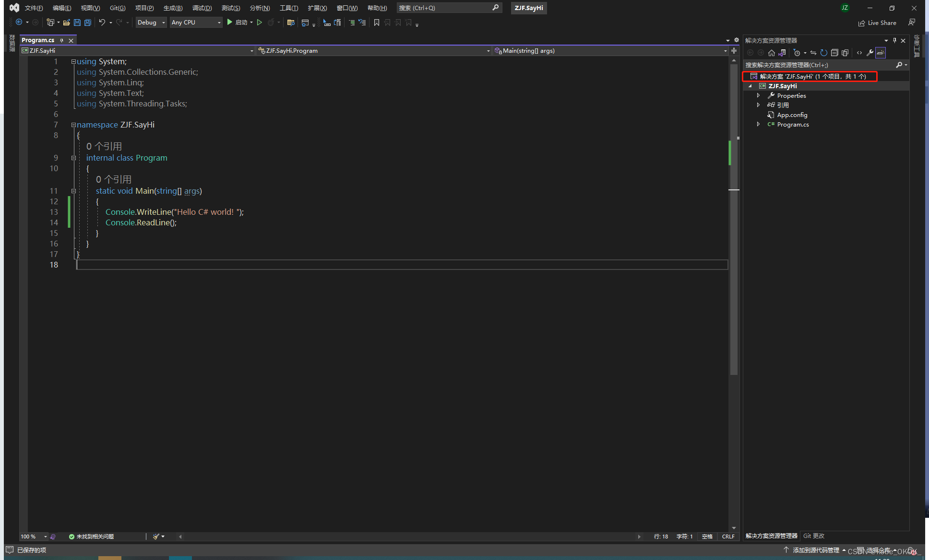Start without debugging using hollow play icon

260,23
